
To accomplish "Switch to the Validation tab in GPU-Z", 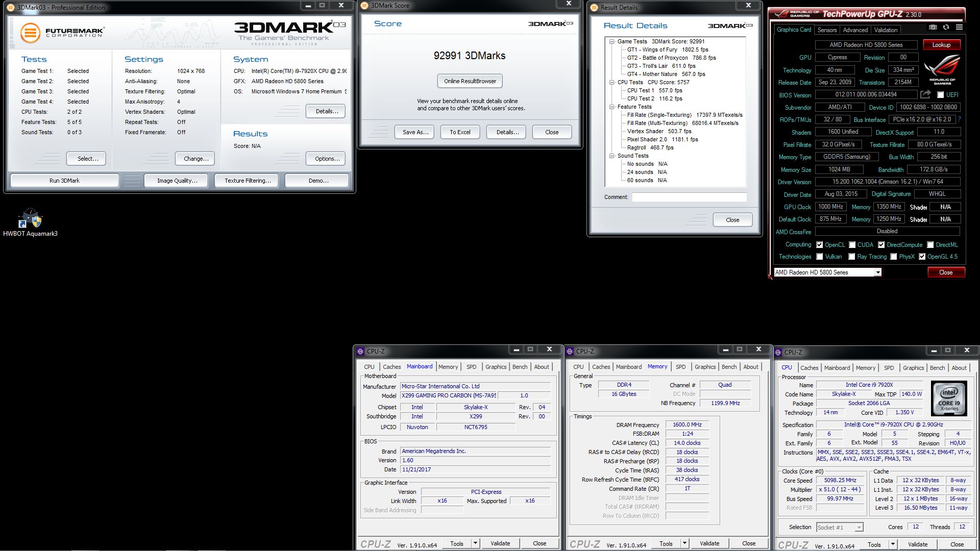I will [x=886, y=30].
